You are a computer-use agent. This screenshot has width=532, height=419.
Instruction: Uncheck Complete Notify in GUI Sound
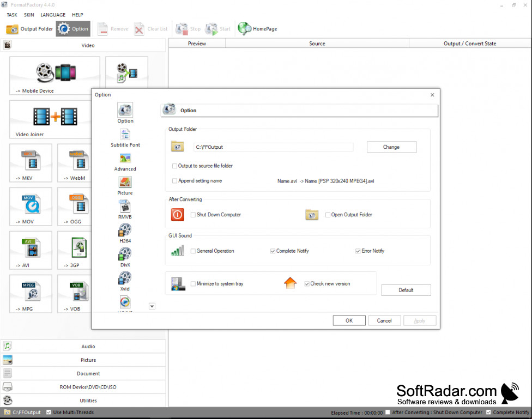tap(273, 251)
